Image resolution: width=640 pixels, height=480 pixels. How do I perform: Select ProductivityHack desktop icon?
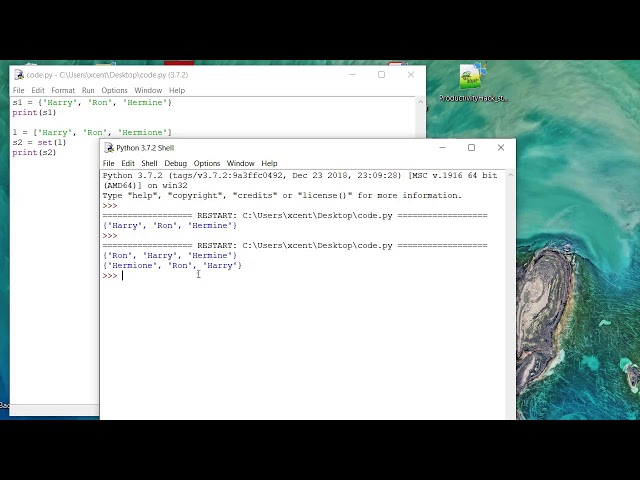(x=473, y=82)
